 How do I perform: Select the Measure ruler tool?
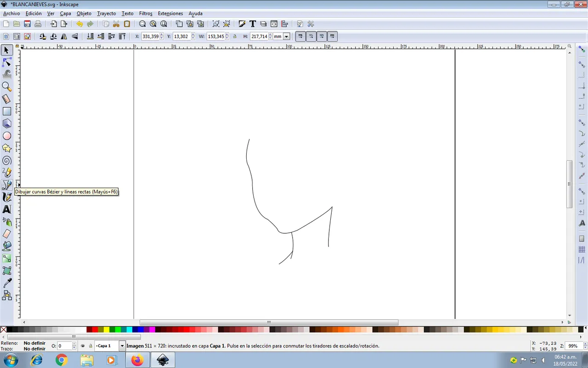click(x=7, y=99)
